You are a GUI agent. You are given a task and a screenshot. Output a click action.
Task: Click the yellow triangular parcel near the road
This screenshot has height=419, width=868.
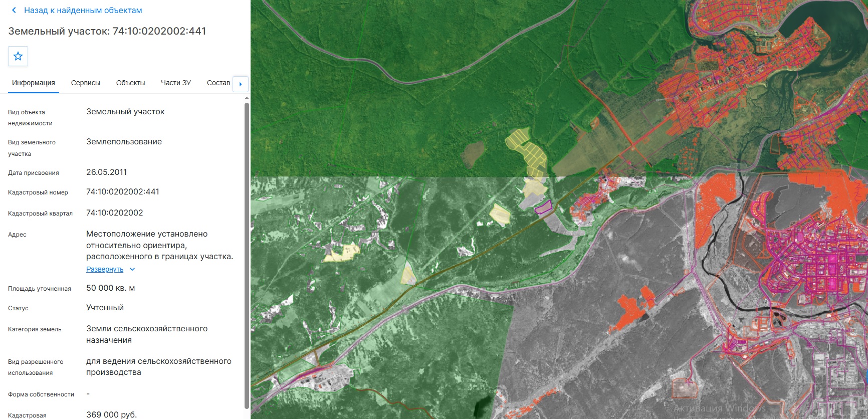(x=408, y=274)
